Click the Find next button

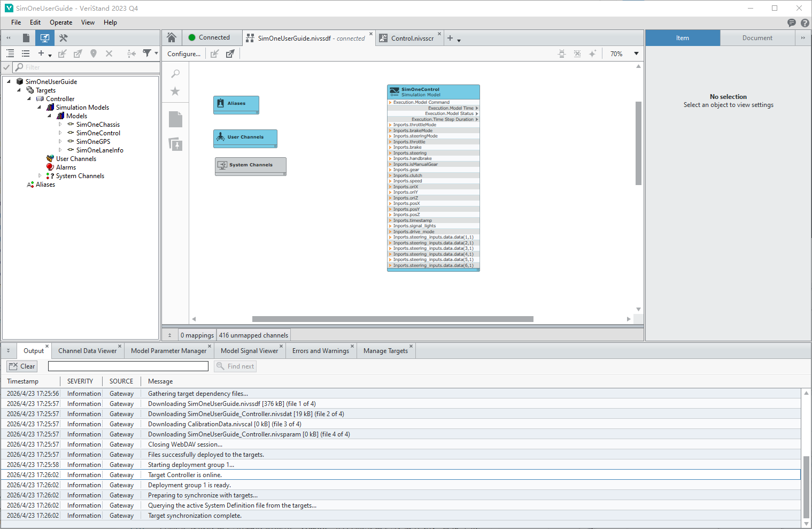coord(235,366)
